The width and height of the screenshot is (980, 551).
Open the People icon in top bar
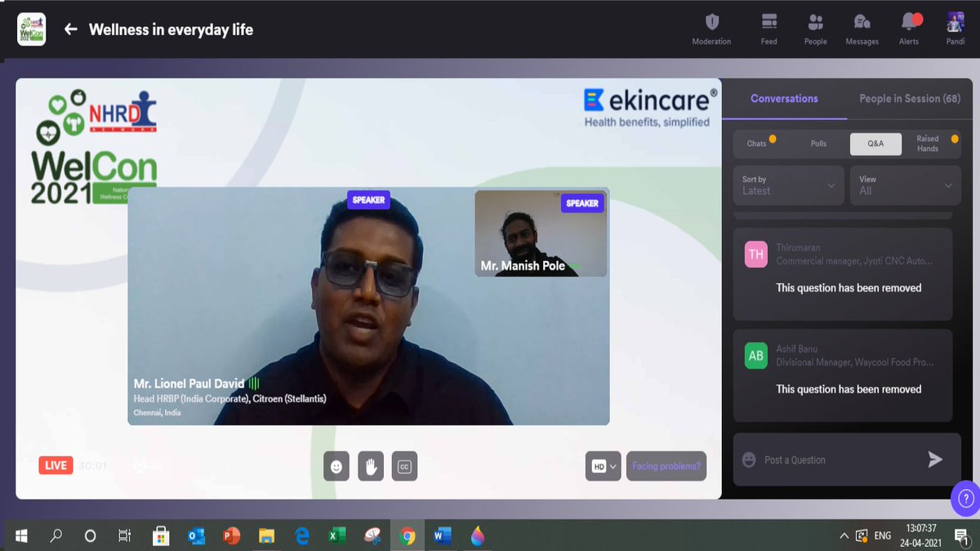pyautogui.click(x=815, y=29)
